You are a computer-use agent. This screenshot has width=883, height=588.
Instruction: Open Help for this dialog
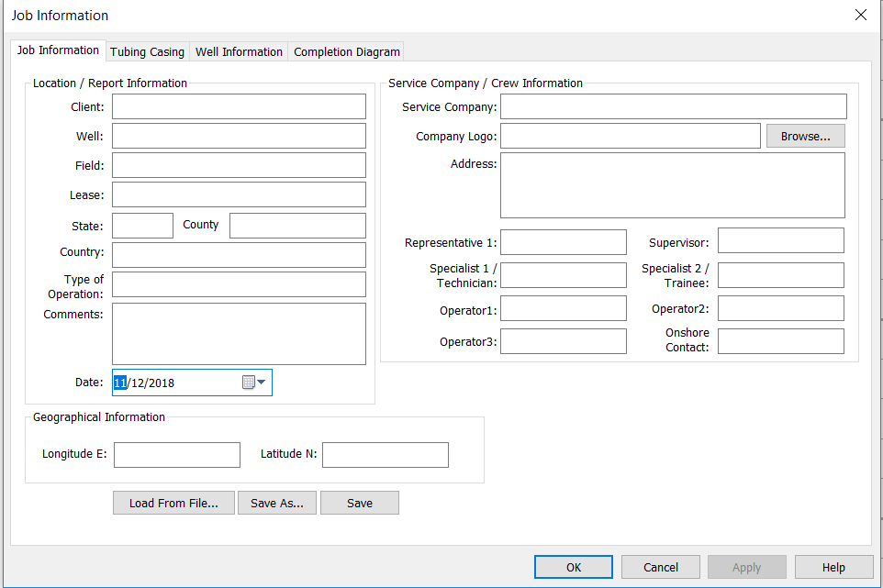pos(833,567)
